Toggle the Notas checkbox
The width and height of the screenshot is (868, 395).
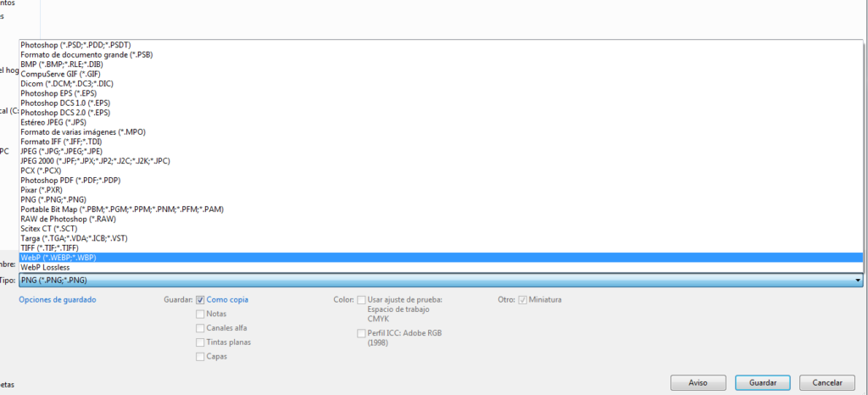(x=200, y=314)
